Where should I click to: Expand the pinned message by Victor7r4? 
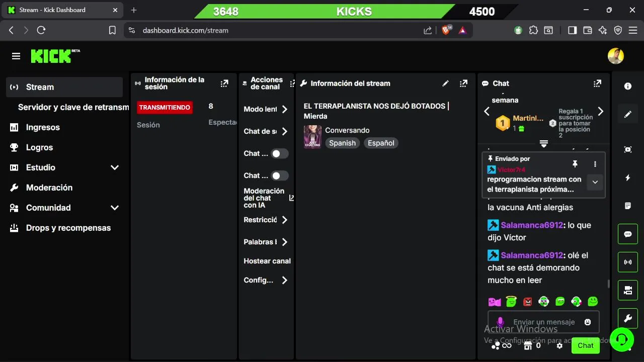(595, 182)
